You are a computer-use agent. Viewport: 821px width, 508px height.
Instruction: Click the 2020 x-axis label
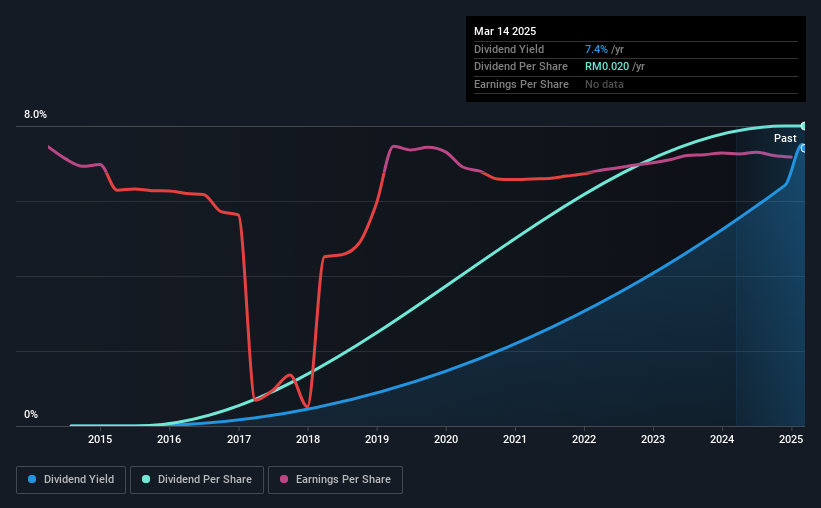pyautogui.click(x=446, y=439)
